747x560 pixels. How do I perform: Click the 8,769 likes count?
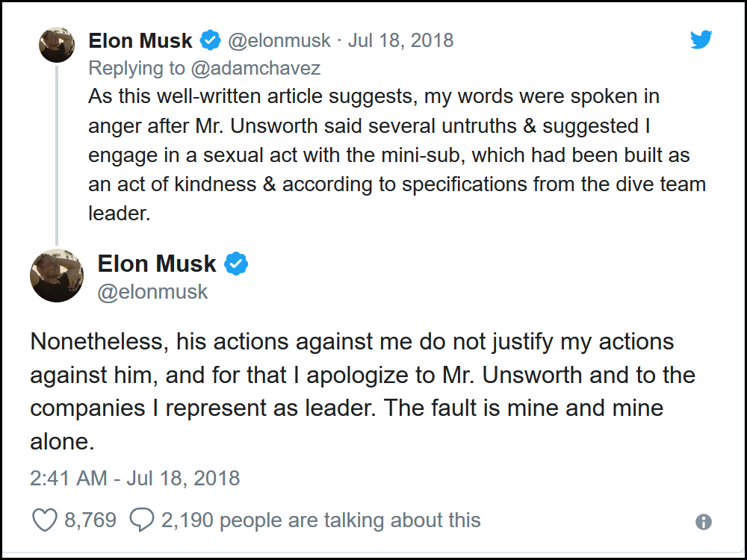point(90,520)
